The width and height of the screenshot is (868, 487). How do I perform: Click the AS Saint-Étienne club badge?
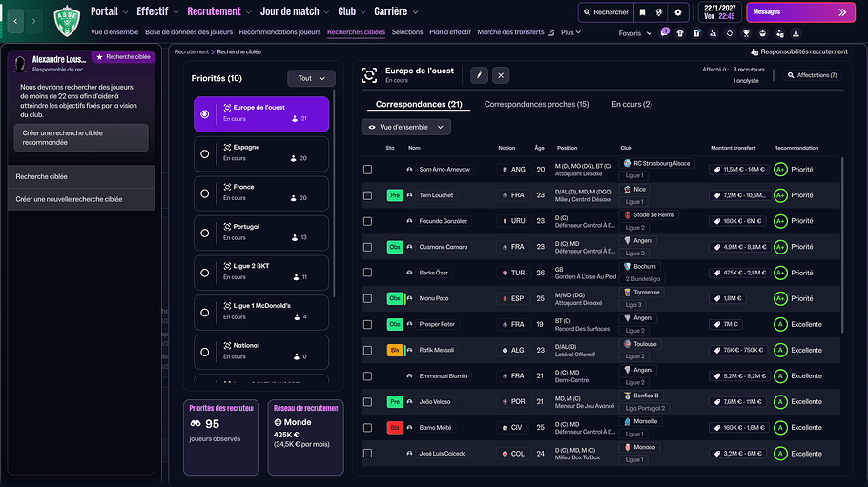coord(66,19)
